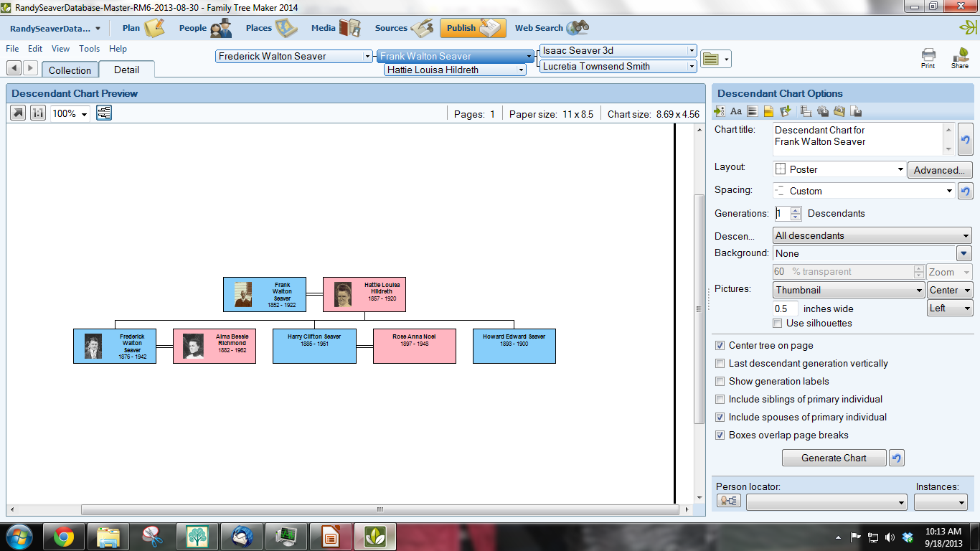Check Include siblings of primary individual
The image size is (980, 551).
(x=720, y=400)
